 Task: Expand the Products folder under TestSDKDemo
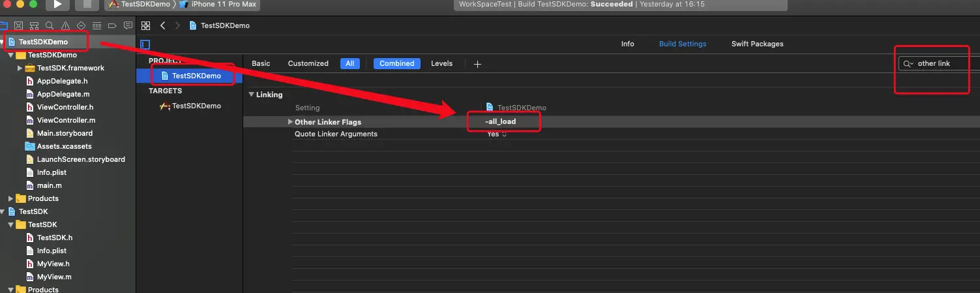coord(11,198)
